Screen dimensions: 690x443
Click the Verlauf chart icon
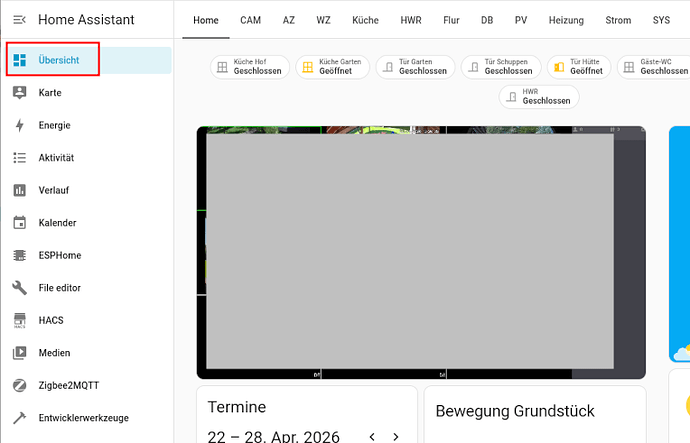point(19,190)
